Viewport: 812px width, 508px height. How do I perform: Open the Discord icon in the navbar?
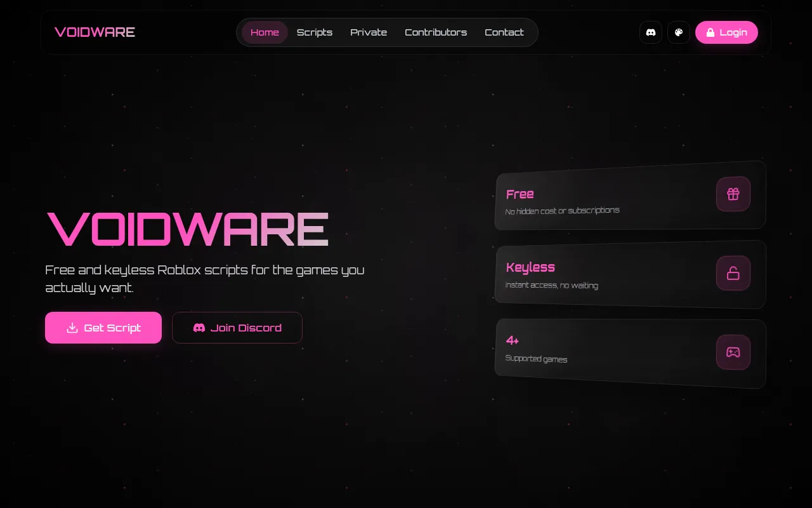coord(651,32)
